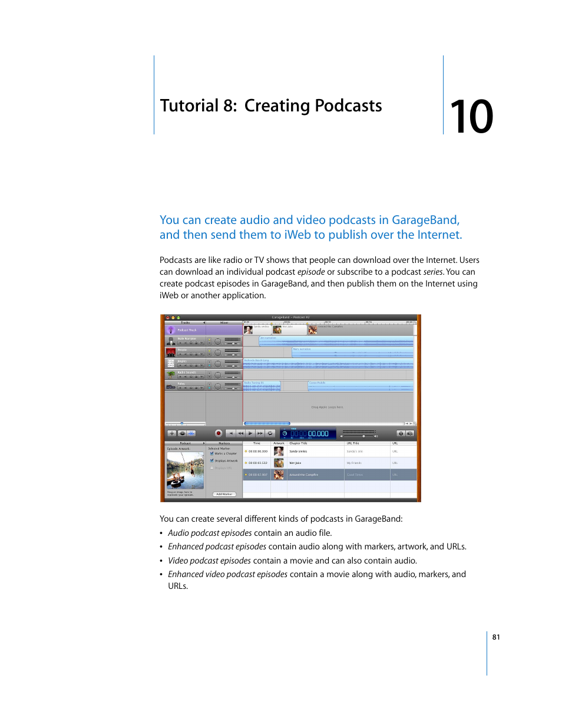Select the Around the Campfire chapter row
This screenshot has width=562, height=728.
pyautogui.click(x=330, y=475)
